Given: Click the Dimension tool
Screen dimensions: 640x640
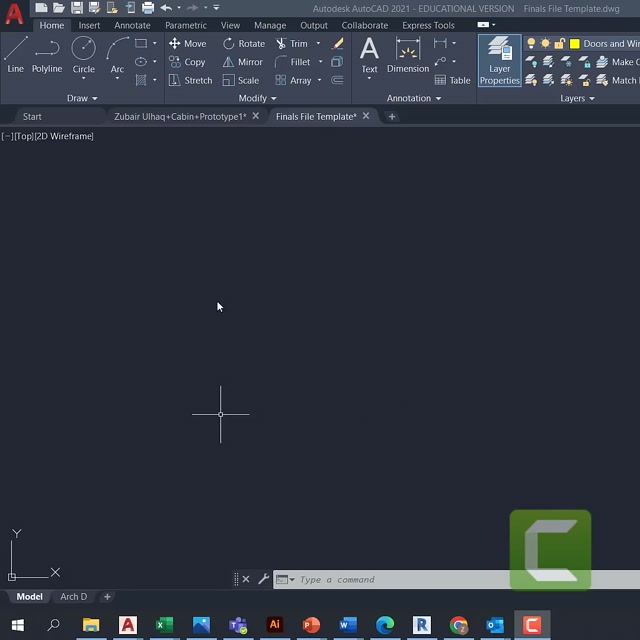Looking at the screenshot, I should coord(407,54).
